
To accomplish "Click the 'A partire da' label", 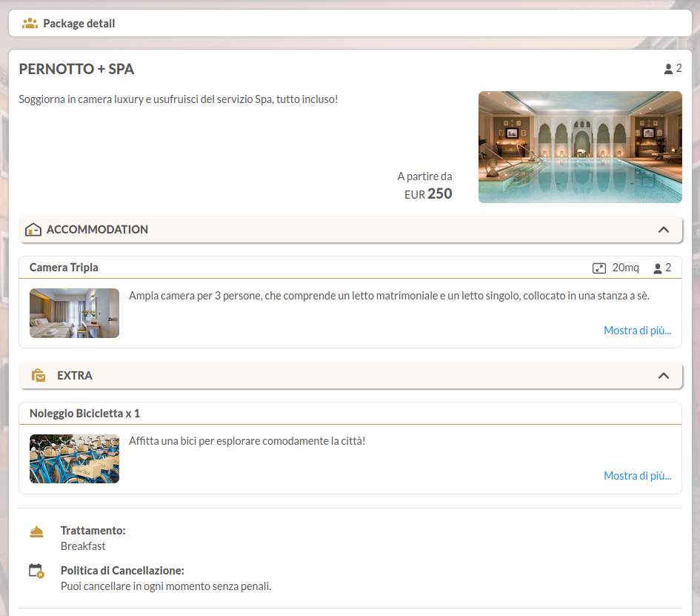I will (x=424, y=176).
